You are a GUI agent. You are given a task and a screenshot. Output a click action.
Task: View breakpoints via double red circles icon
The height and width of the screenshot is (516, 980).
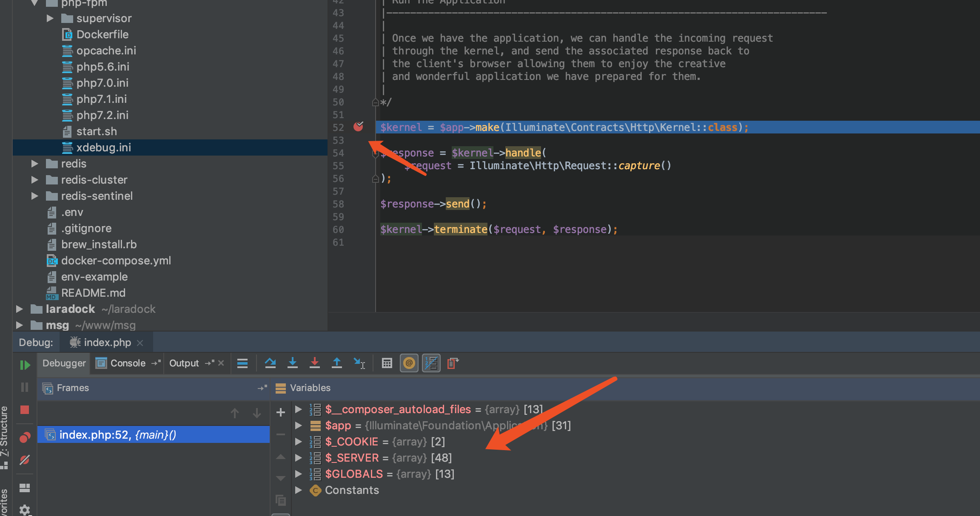25,437
